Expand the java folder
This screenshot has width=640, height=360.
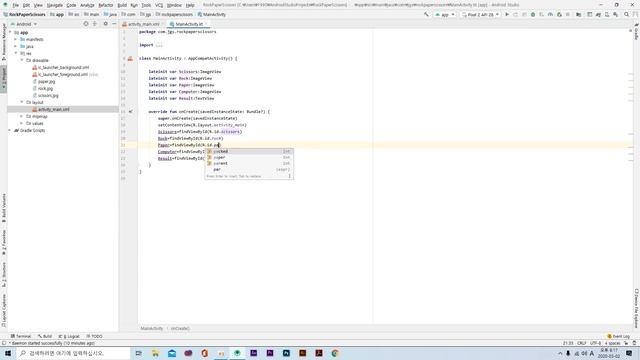16,47
